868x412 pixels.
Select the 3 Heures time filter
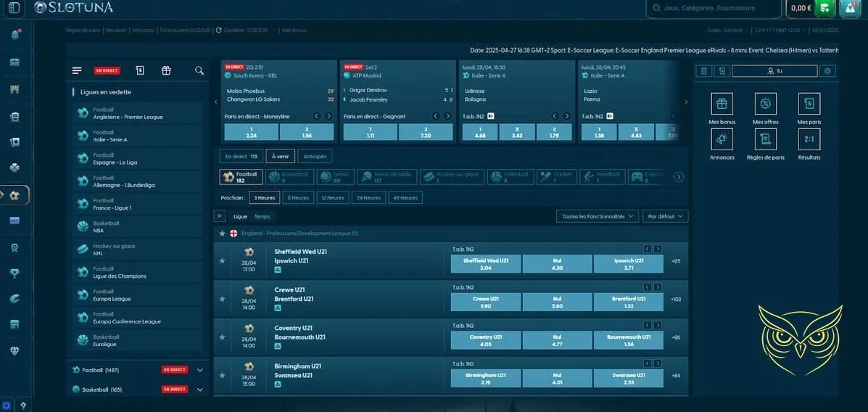[265, 198]
